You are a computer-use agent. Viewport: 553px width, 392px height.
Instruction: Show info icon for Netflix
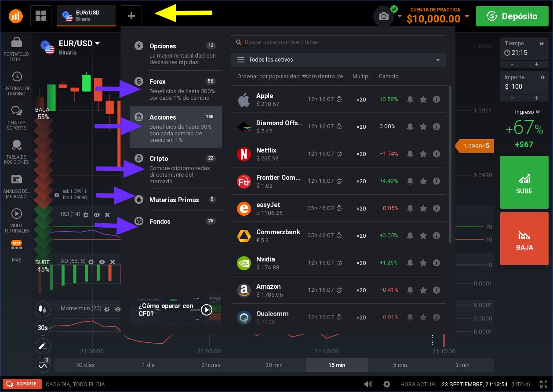[437, 154]
